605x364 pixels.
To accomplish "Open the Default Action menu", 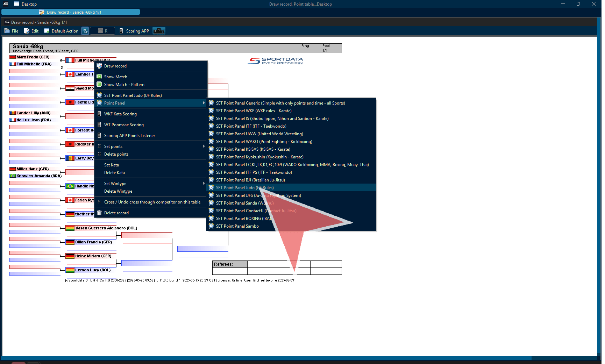I will [61, 31].
